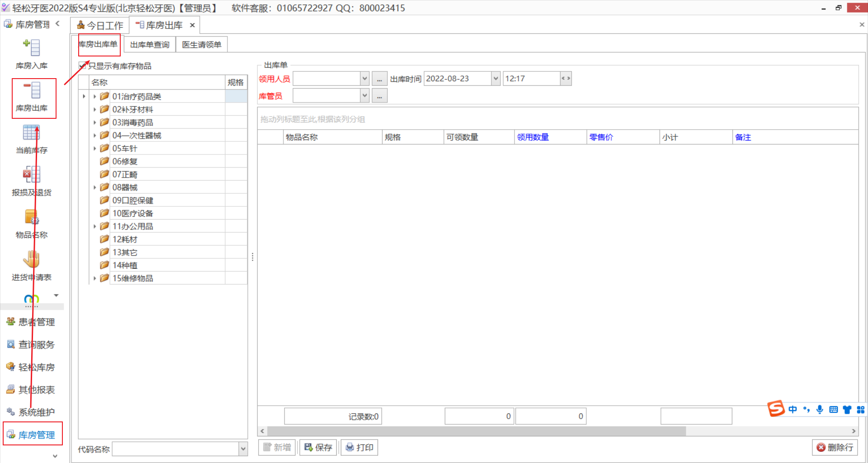868x463 pixels.
Task: Open 系统维护 in the sidebar
Action: point(31,412)
